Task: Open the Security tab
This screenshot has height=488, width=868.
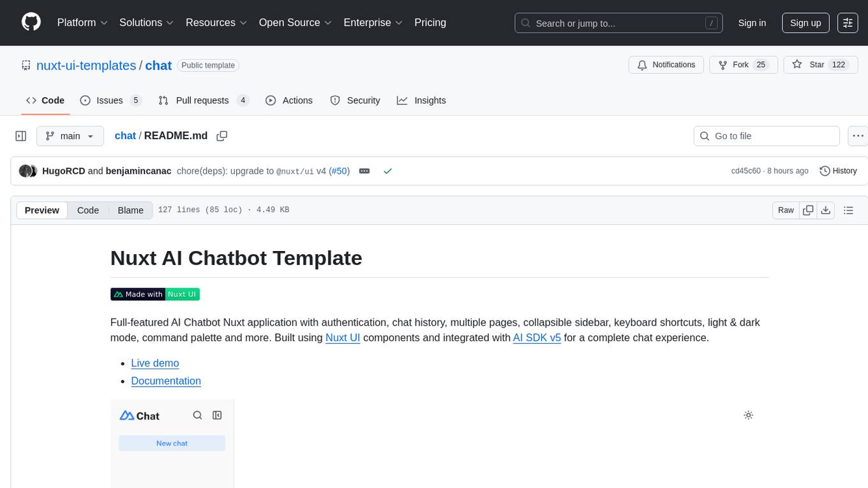Action: 355,100
